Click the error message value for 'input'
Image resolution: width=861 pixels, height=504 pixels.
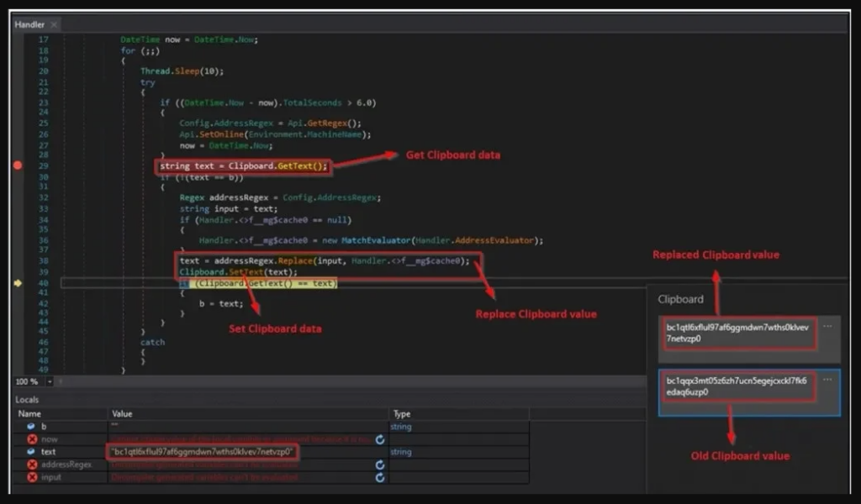coord(204,477)
